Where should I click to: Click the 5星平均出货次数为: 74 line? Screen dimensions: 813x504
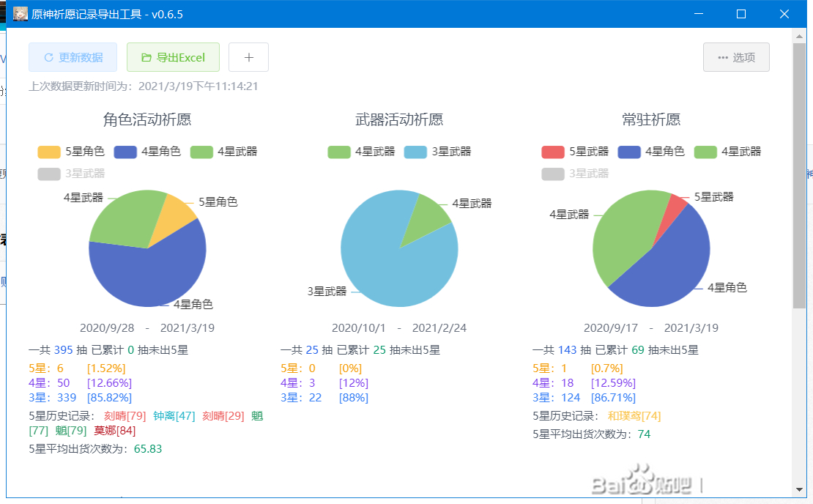pyautogui.click(x=592, y=434)
